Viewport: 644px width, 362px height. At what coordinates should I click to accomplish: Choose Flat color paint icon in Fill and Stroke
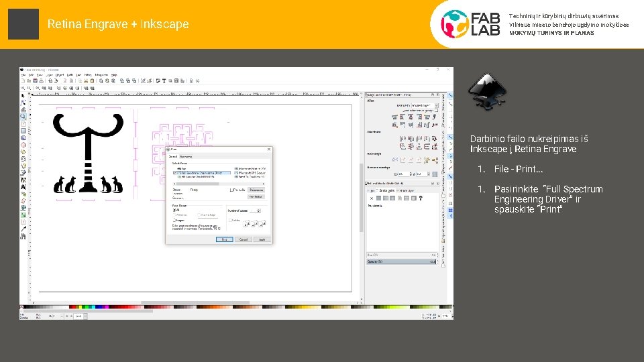[x=378, y=198]
